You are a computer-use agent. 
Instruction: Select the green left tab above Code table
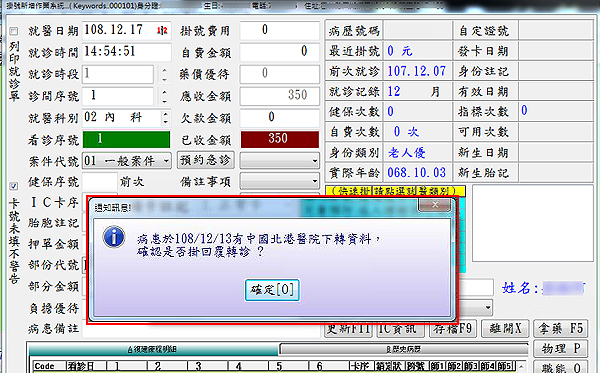pos(153,349)
